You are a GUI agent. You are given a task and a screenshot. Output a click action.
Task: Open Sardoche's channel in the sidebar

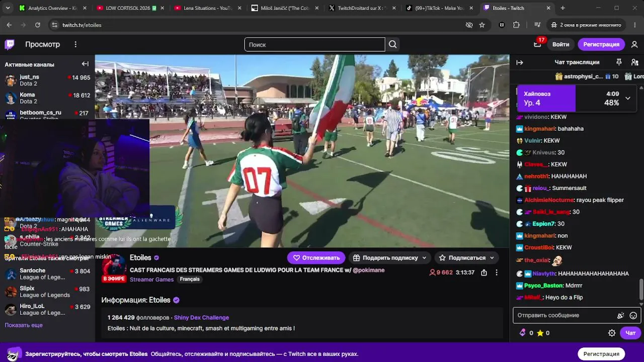tap(47, 274)
